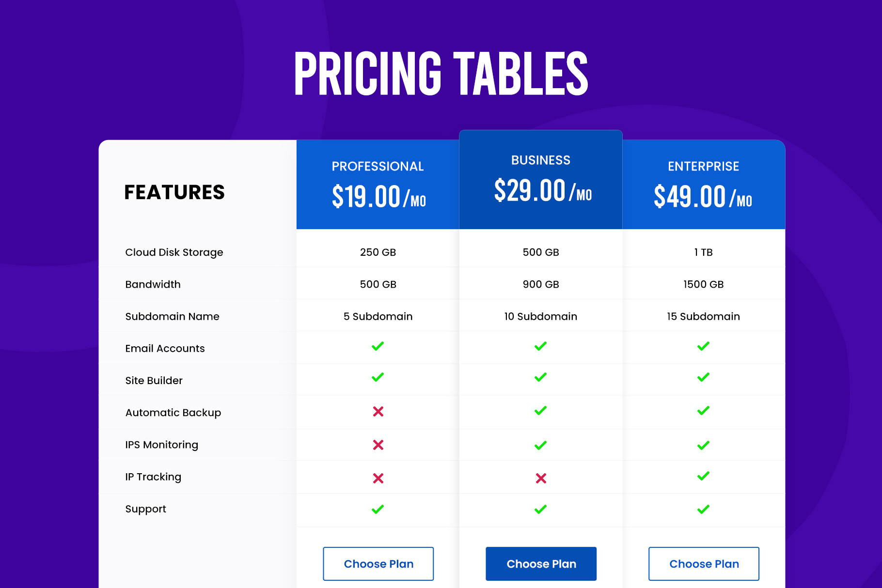
Task: Click Professional plan's Automatic Backup red cross
Action: point(378,412)
